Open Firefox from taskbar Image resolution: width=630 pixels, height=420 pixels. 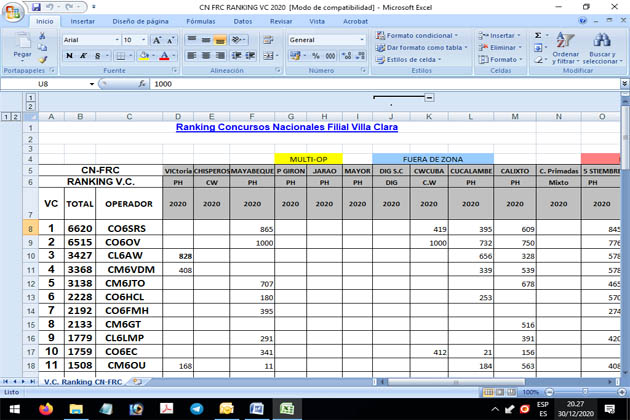coord(46,409)
